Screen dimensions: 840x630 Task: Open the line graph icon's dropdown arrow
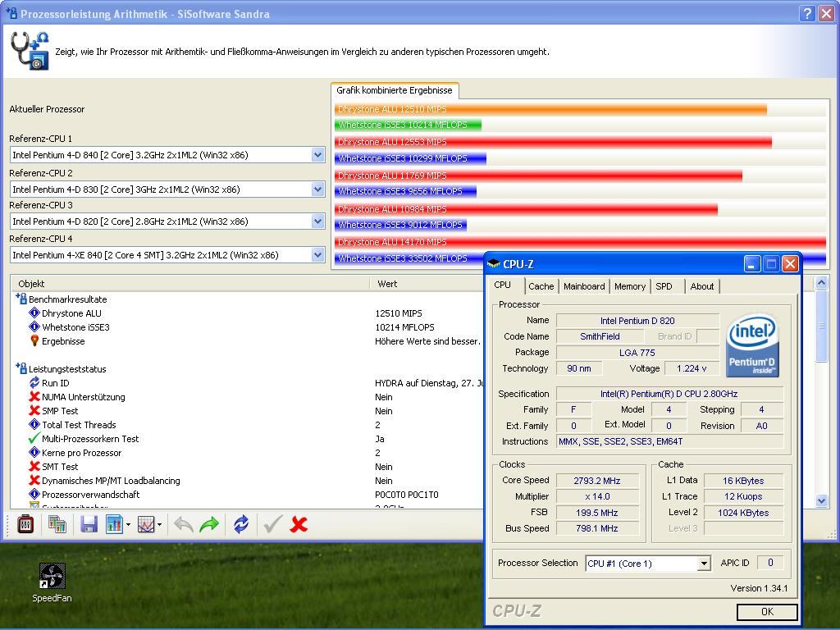coord(160,524)
